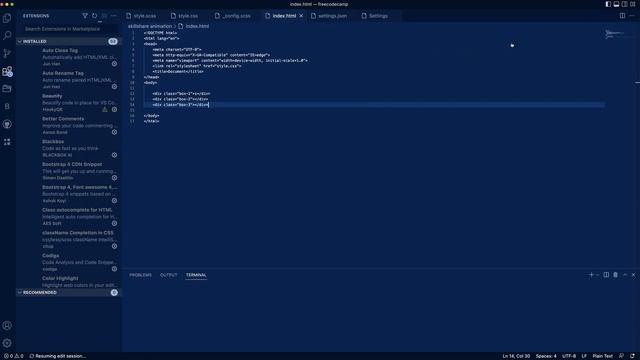640x360 pixels.
Task: Filter extensions with the funnel icon
Action: pos(85,16)
